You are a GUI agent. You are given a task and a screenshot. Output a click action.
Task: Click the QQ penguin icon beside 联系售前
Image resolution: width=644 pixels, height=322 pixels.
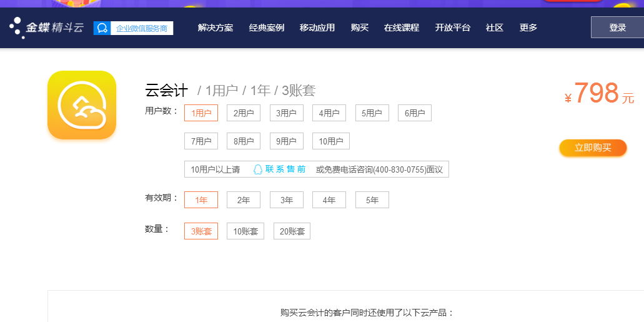pos(257,169)
